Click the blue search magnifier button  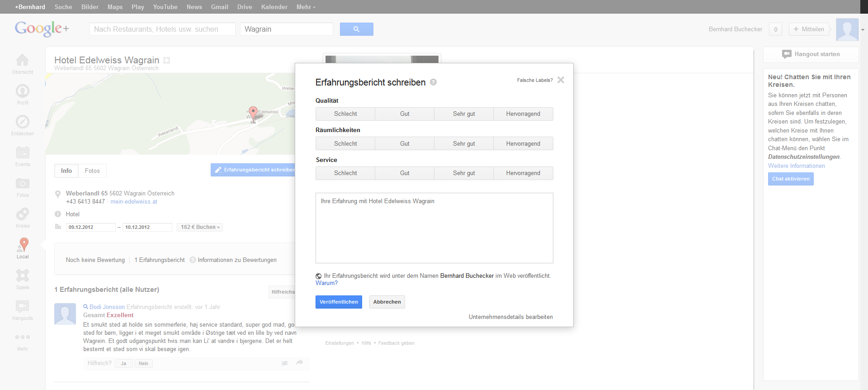tap(357, 29)
